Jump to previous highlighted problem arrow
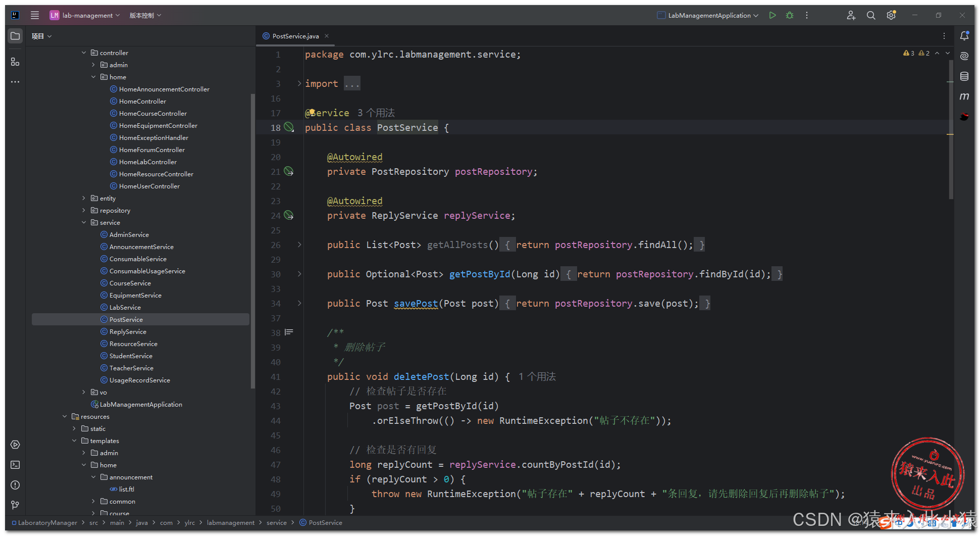The image size is (980, 536). click(937, 53)
